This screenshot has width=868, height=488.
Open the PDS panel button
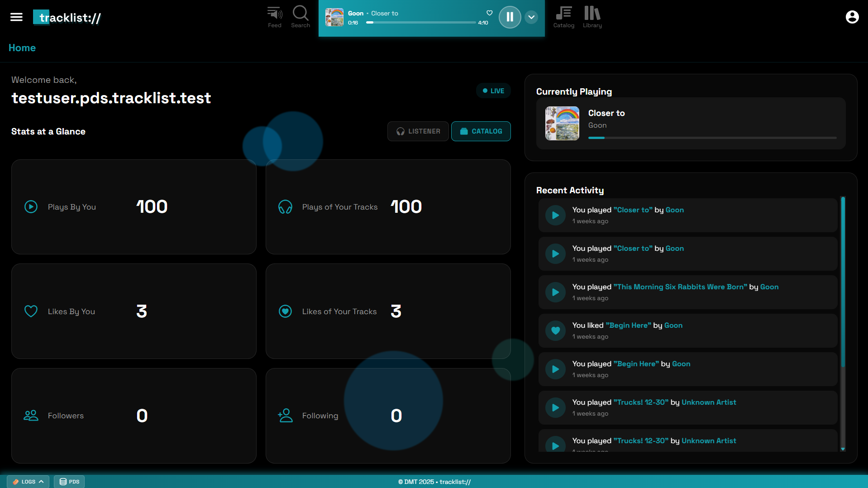(69, 482)
